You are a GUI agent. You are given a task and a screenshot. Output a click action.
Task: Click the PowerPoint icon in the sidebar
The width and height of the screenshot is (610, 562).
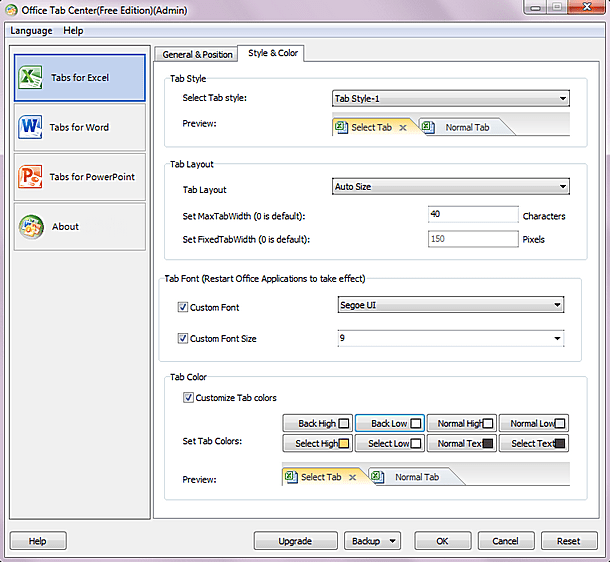(x=30, y=177)
